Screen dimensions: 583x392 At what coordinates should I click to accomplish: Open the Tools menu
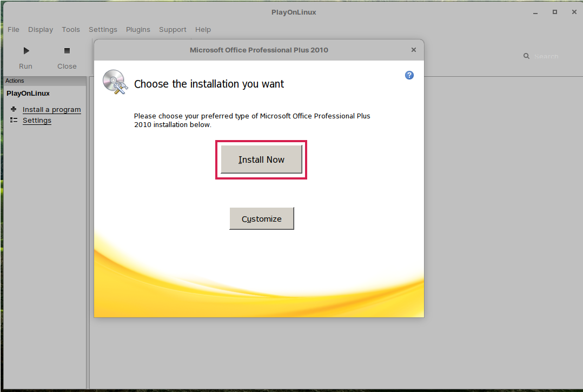click(x=71, y=29)
